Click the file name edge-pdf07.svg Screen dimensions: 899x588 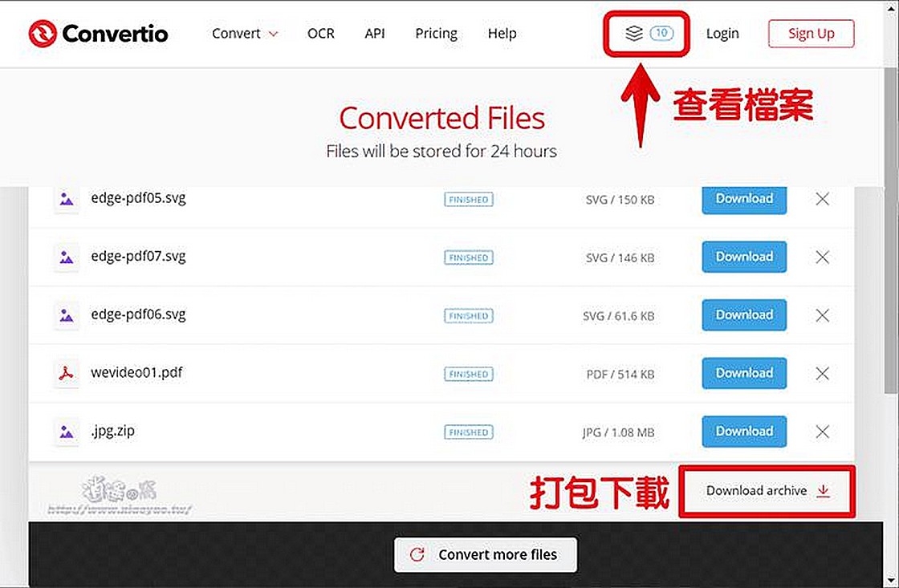[x=138, y=256]
